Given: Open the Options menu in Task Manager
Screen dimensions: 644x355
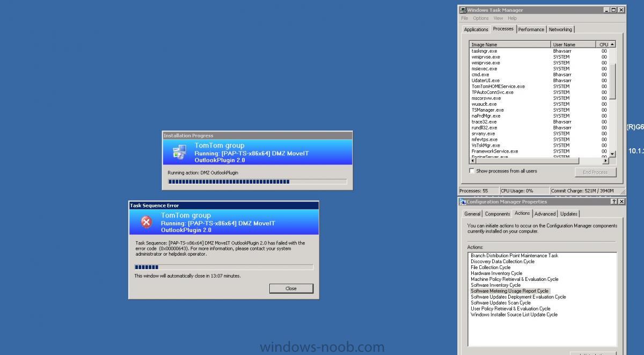Looking at the screenshot, I should coord(481,18).
